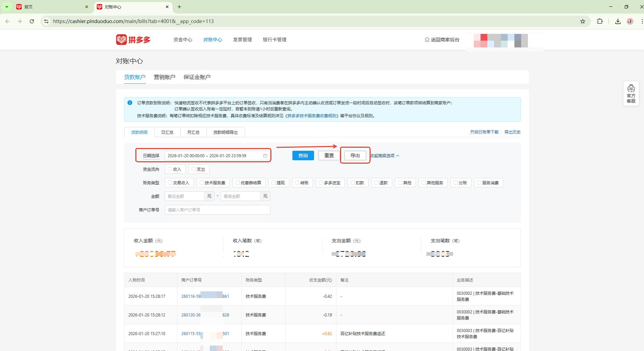Click the Pinduoduo logo
Image resolution: width=644 pixels, height=351 pixels.
pos(133,40)
